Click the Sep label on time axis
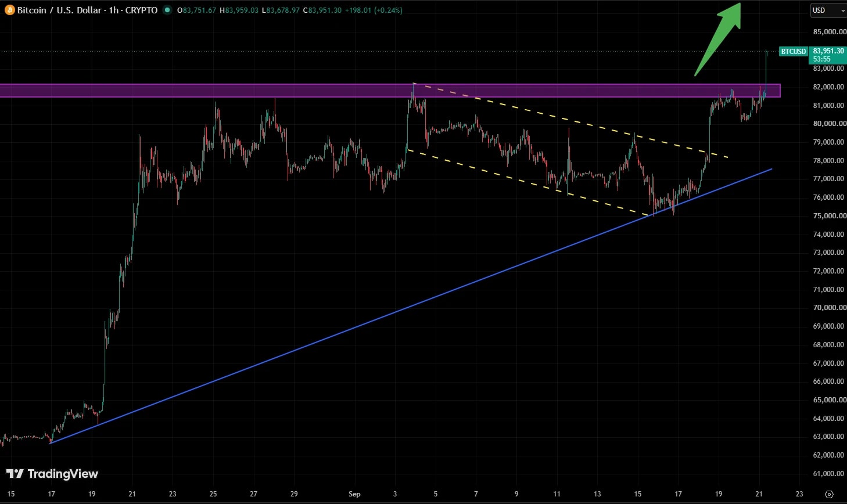The height and width of the screenshot is (504, 847). coord(354,494)
